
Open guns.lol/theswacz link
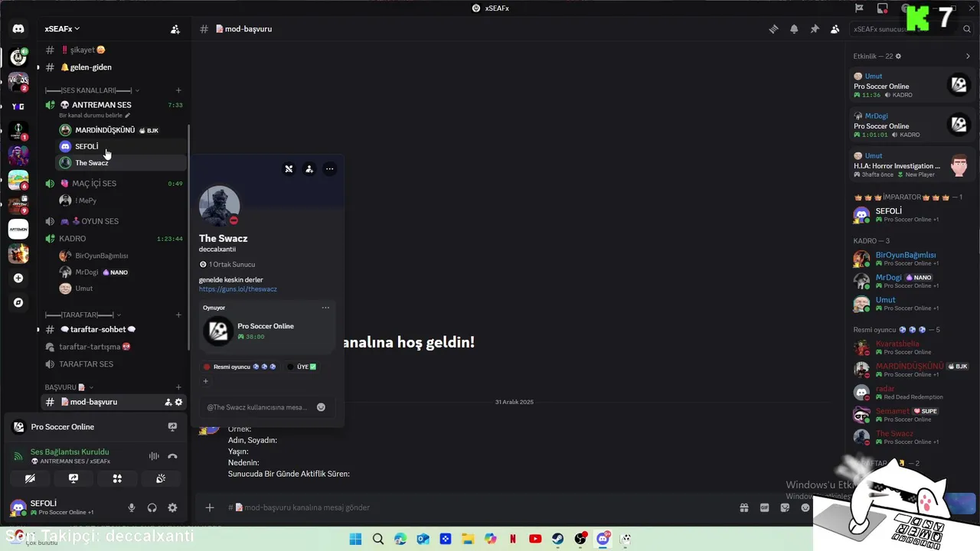pyautogui.click(x=238, y=289)
